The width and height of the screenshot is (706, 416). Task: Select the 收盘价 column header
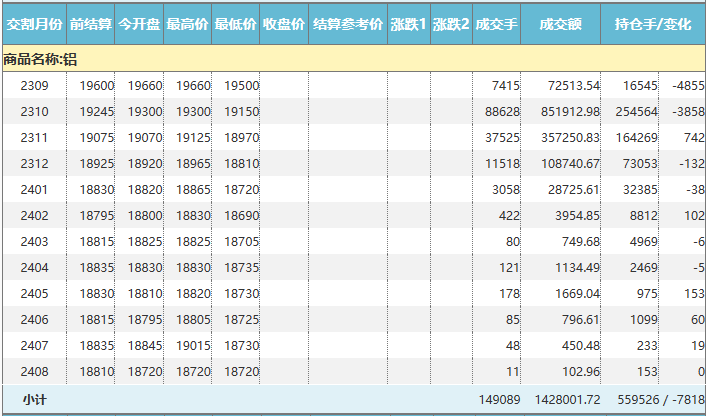pyautogui.click(x=284, y=23)
